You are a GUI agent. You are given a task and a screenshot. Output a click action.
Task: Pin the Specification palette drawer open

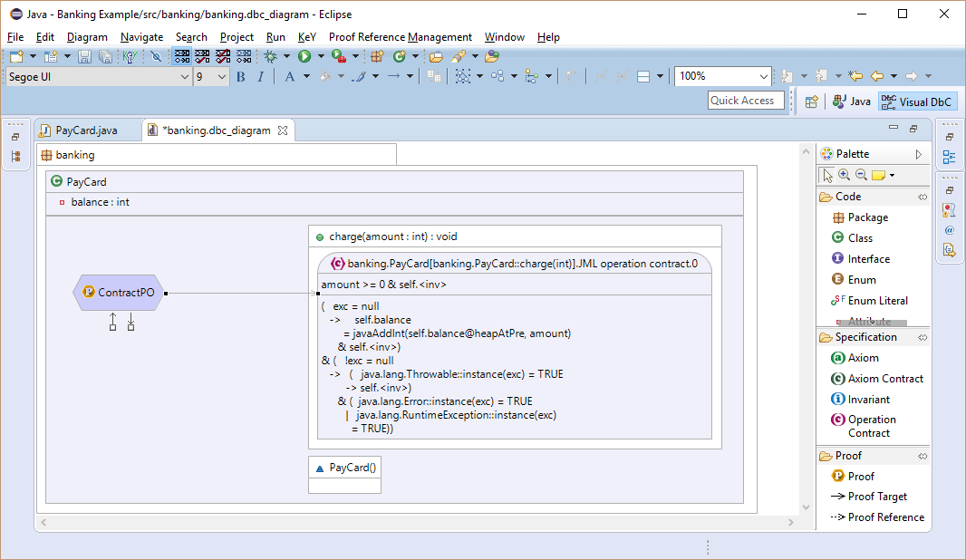click(923, 338)
